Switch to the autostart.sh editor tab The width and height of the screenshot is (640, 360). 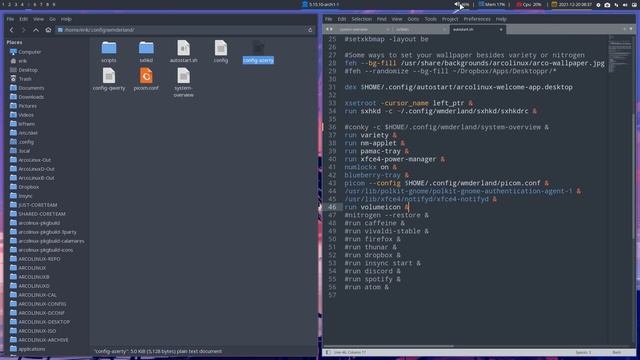(477, 29)
